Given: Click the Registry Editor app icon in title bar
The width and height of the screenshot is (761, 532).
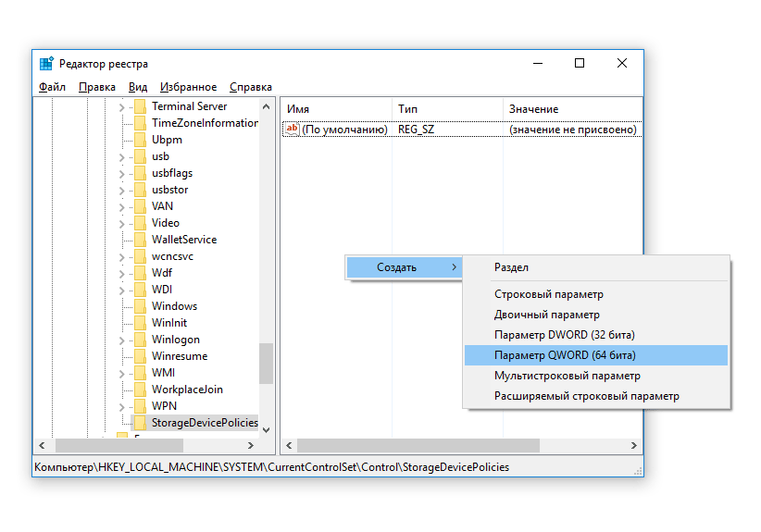Looking at the screenshot, I should pos(46,64).
